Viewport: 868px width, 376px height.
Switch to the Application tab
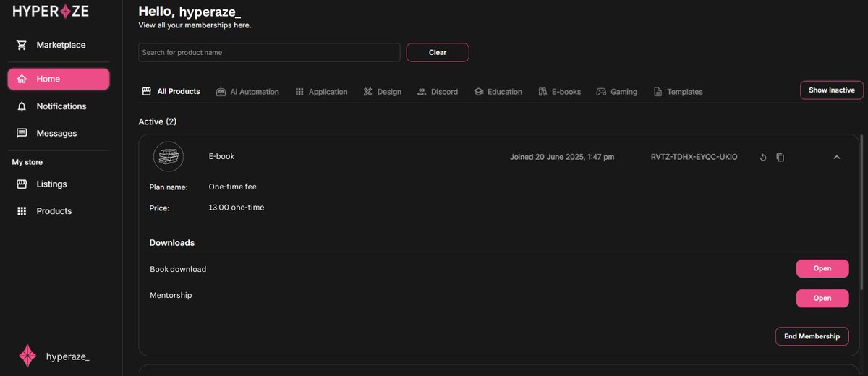point(321,92)
